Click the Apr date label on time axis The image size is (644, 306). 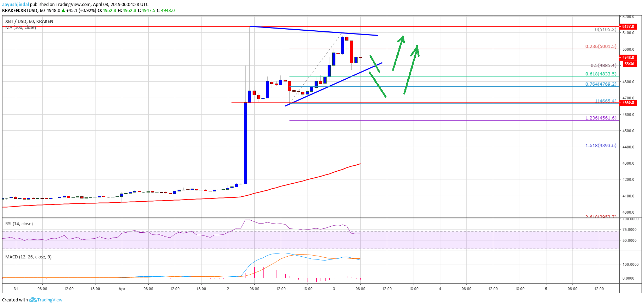pos(122,289)
